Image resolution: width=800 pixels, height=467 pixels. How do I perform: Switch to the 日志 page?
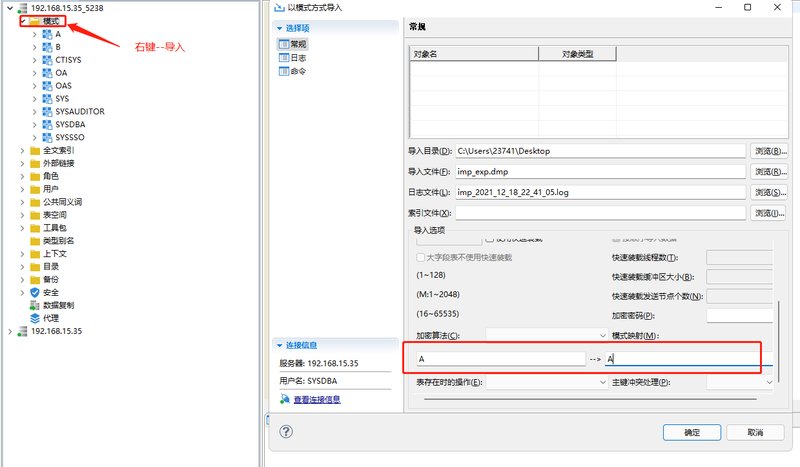point(292,58)
